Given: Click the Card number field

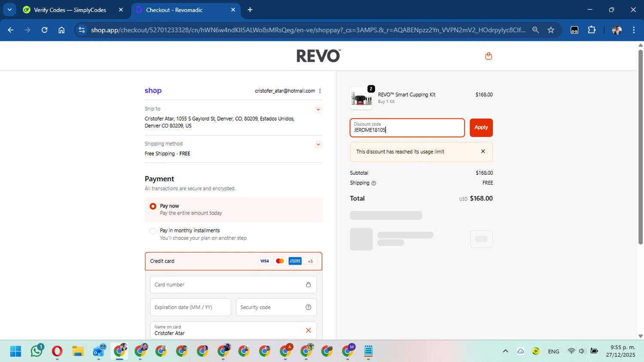Looking at the screenshot, I should click(x=234, y=285).
